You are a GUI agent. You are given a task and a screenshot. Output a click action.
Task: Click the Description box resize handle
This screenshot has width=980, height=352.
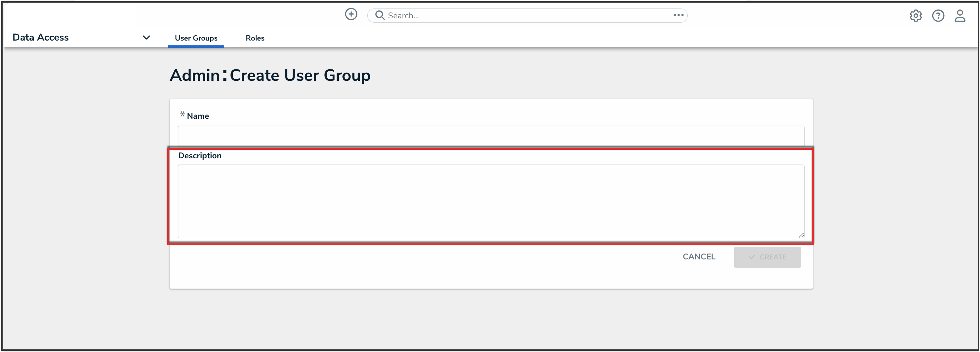point(801,235)
